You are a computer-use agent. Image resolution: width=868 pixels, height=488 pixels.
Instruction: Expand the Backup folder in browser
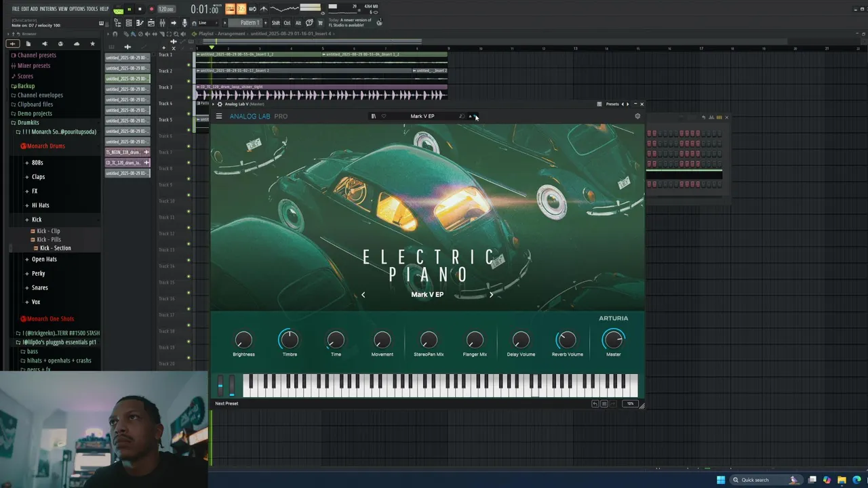tap(22, 86)
